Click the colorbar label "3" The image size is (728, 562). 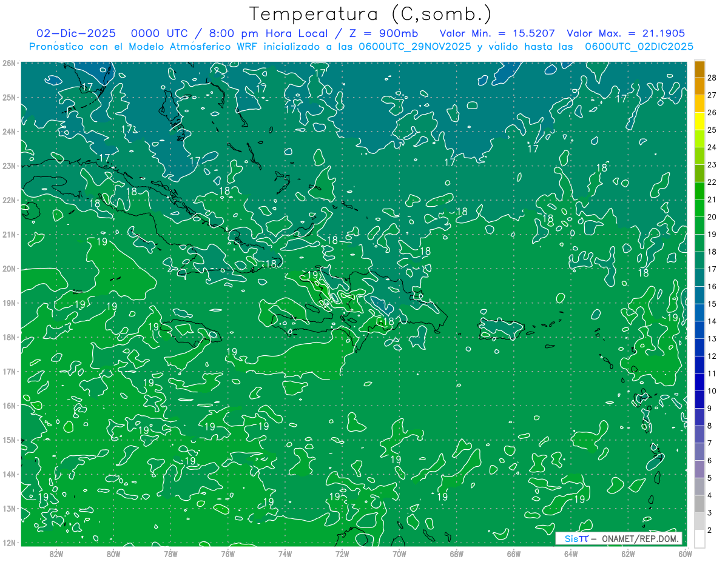710,512
